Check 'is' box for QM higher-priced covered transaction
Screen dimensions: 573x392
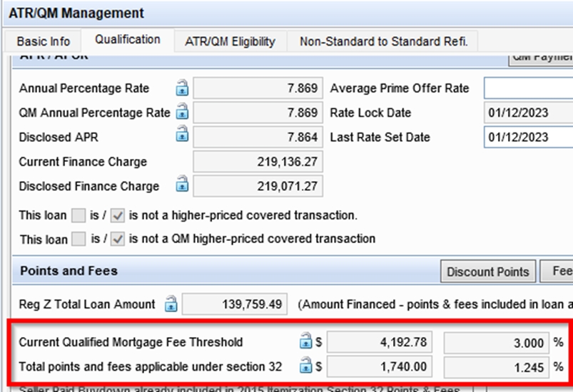[x=79, y=239]
